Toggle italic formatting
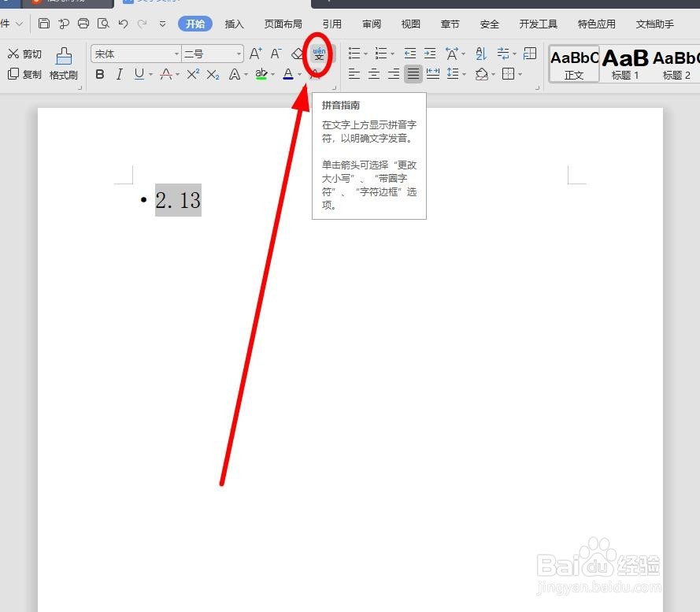Viewport: 700px width, 612px height. click(x=119, y=74)
